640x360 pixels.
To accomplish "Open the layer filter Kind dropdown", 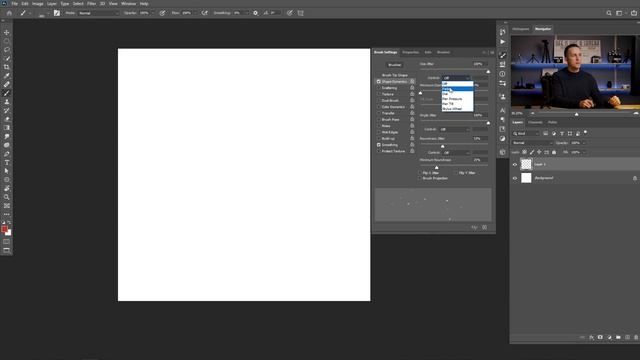I will click(x=526, y=133).
